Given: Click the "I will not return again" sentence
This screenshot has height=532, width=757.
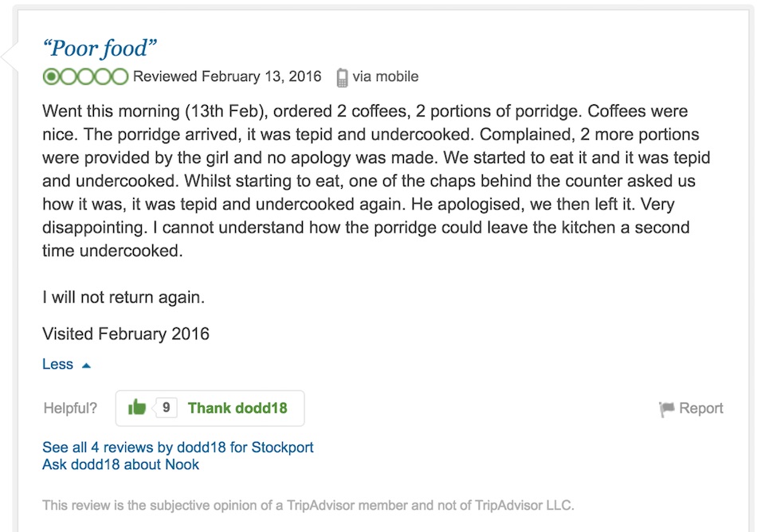Looking at the screenshot, I should (x=124, y=297).
